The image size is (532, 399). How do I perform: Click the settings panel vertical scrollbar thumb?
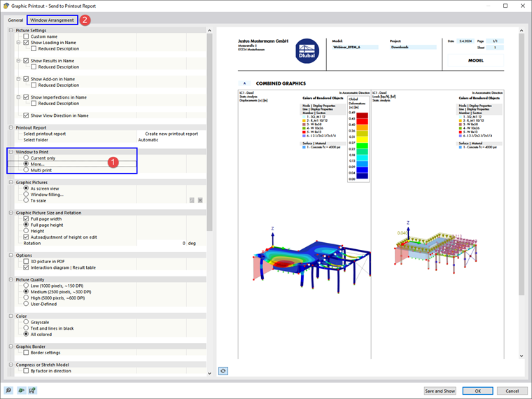[x=209, y=132]
